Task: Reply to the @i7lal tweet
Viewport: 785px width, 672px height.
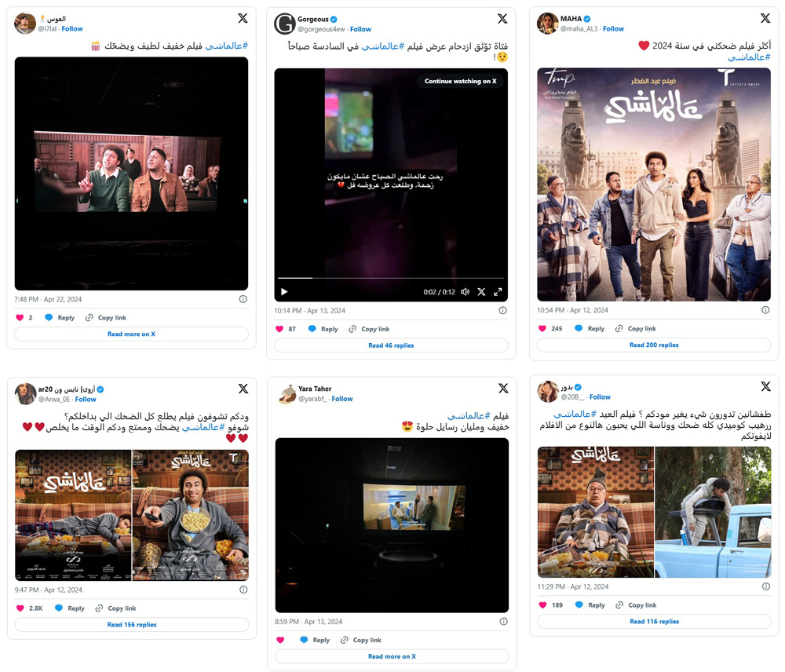Action: (x=60, y=317)
